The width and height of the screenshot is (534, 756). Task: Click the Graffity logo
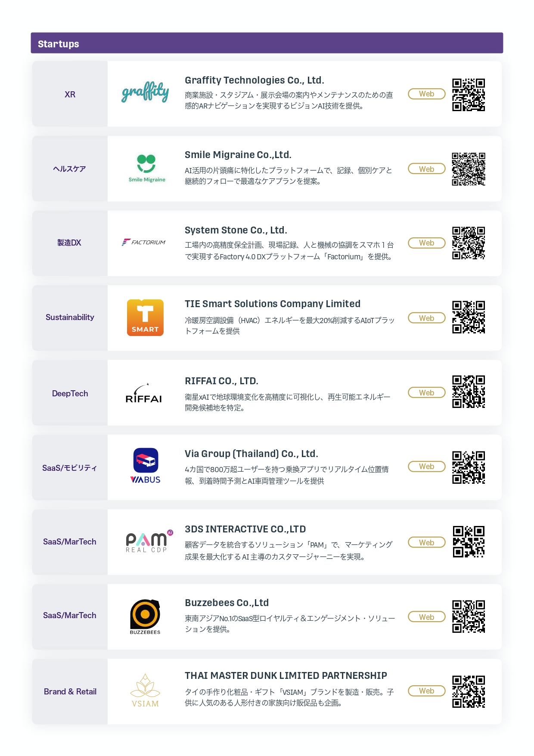click(145, 92)
